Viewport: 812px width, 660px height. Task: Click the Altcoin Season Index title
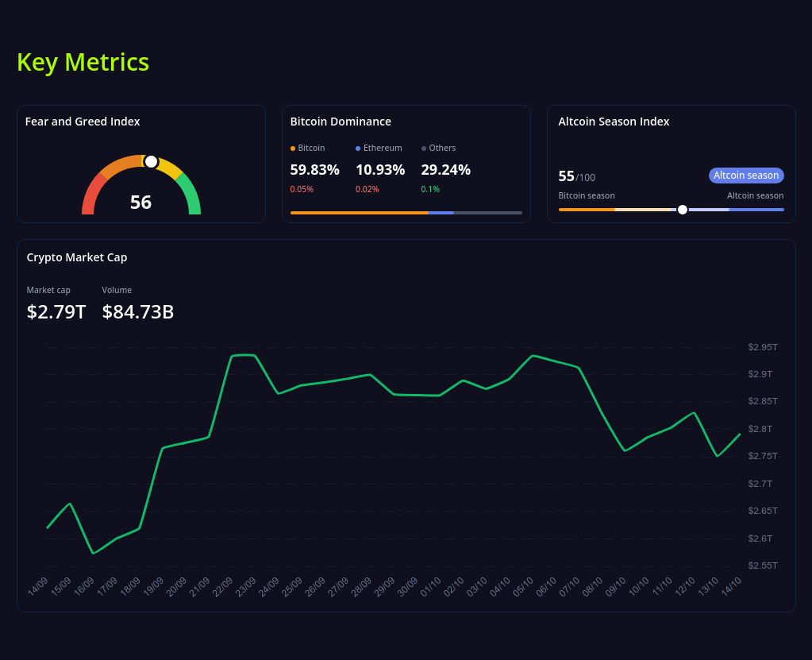pyautogui.click(x=613, y=122)
